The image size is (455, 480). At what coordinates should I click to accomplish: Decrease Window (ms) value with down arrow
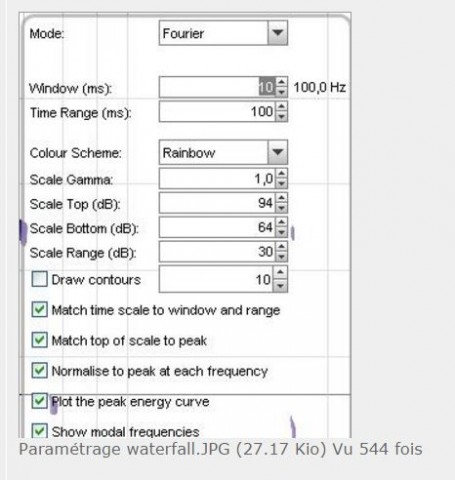282,92
